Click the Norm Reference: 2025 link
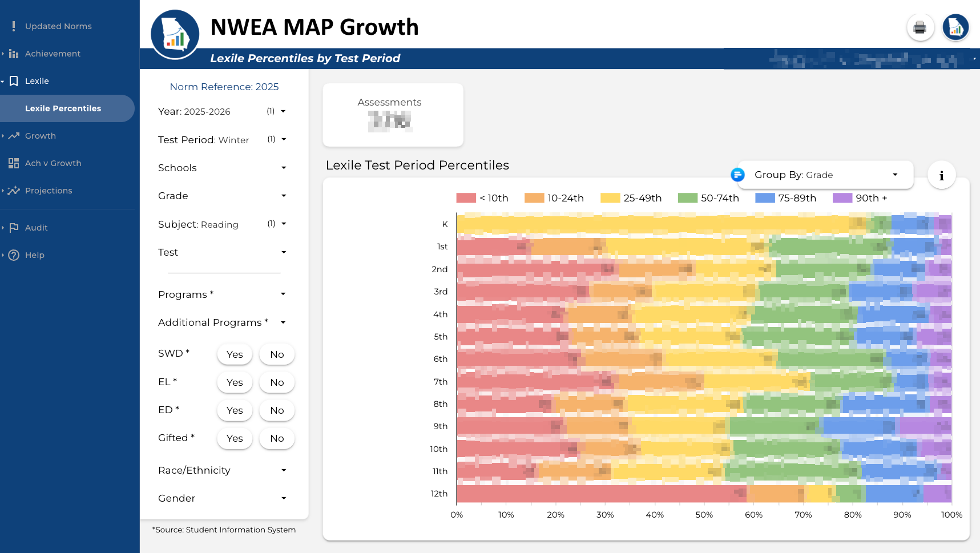This screenshot has width=980, height=553. [224, 87]
